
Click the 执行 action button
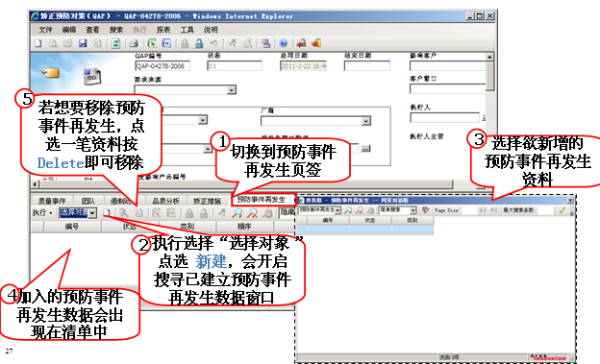42,212
